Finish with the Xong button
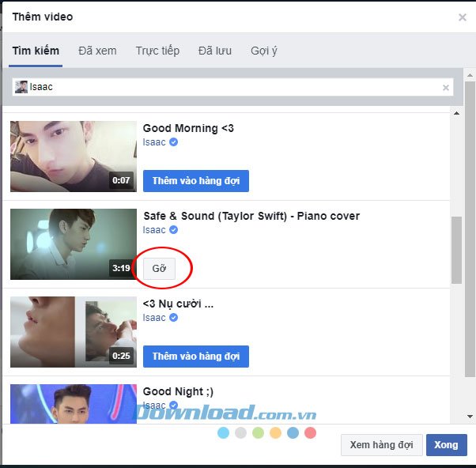The image size is (476, 468). coord(446,445)
